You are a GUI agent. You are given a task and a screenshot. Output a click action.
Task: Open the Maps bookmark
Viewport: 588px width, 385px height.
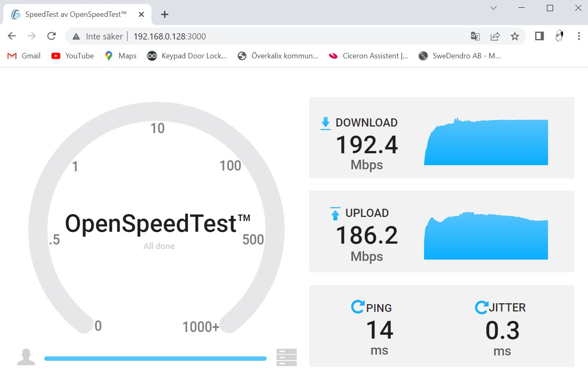(x=121, y=56)
